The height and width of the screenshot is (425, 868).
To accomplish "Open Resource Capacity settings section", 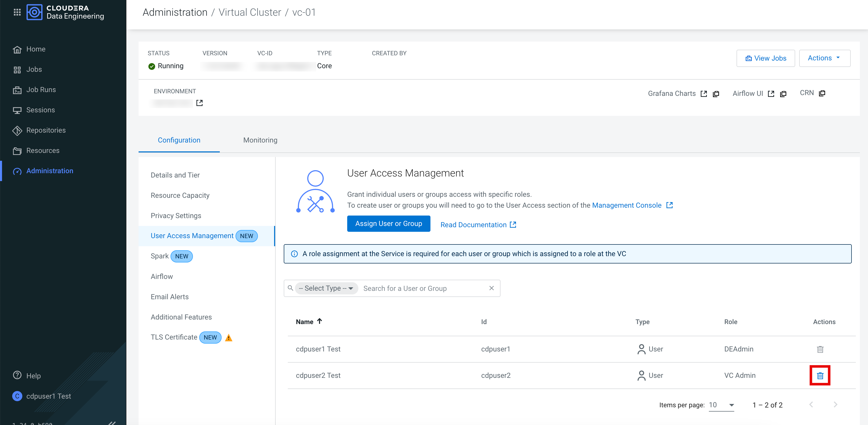I will coord(180,195).
